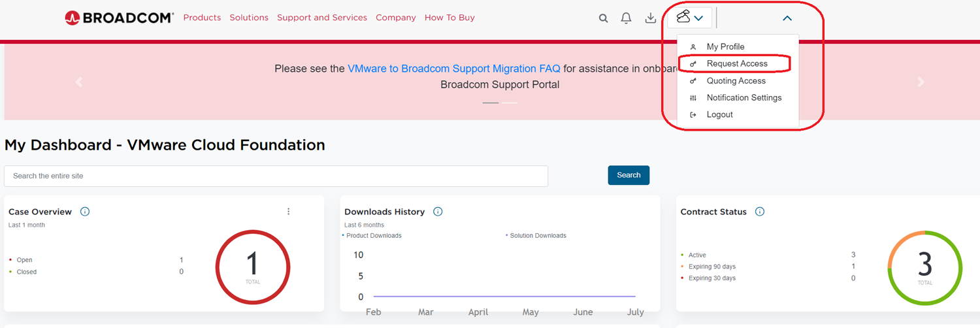The width and height of the screenshot is (980, 328).
Task: Click the My Dashboard - VMware Cloud Foundation heading
Action: point(165,145)
